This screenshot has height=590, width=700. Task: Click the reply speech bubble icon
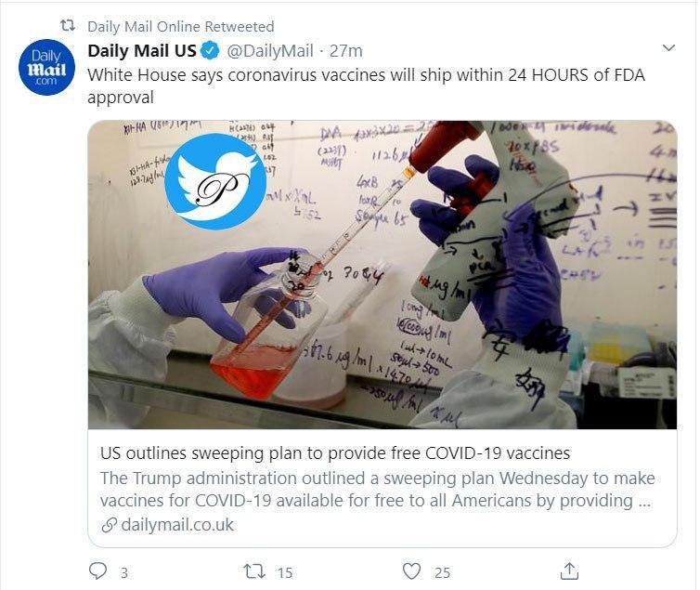point(97,571)
